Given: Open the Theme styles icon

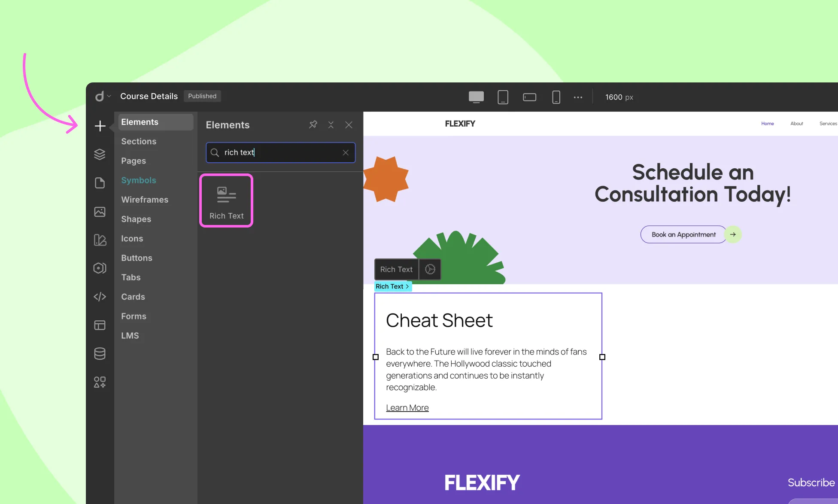Looking at the screenshot, I should pyautogui.click(x=100, y=240).
